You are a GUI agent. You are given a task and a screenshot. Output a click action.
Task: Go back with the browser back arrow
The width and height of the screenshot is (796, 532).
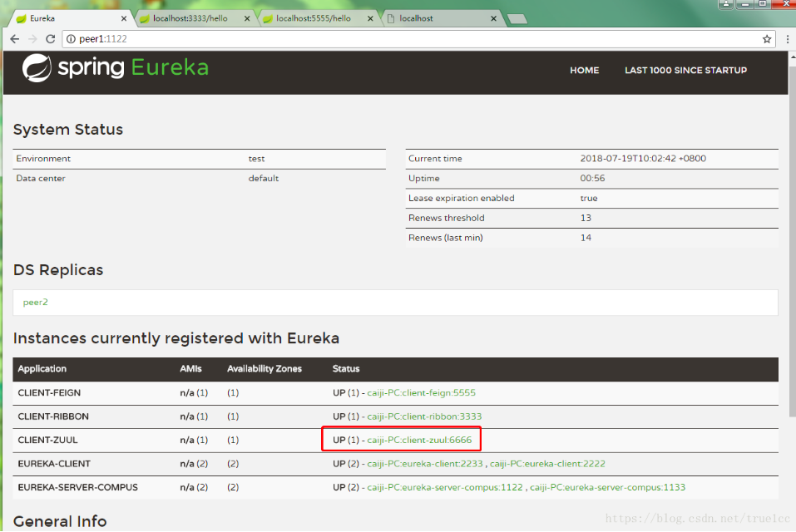(15, 39)
